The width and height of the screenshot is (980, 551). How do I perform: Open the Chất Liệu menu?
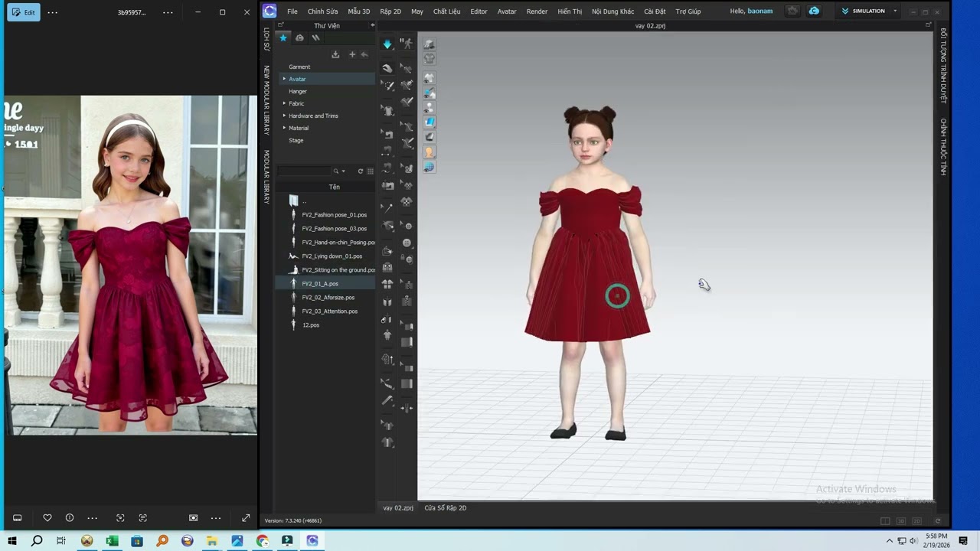pos(447,11)
